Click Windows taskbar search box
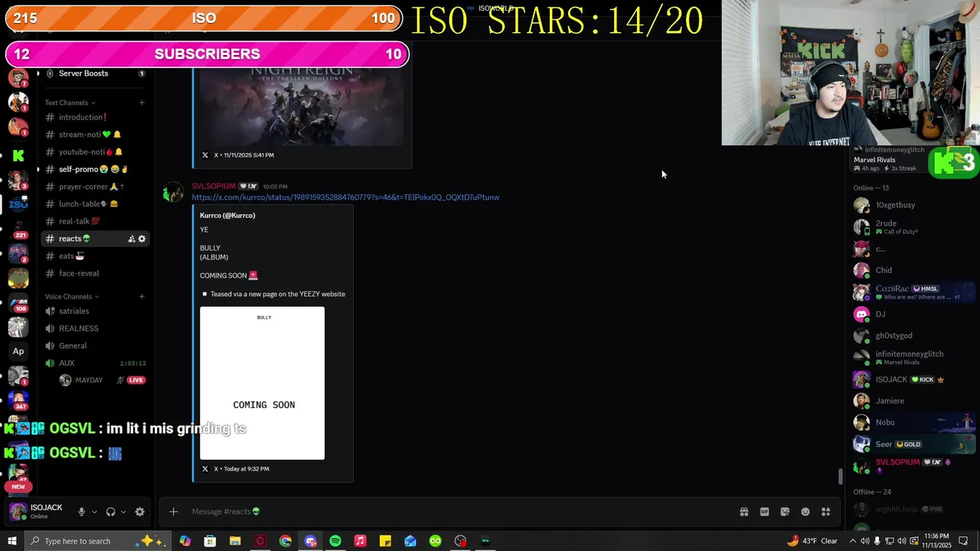Screen dimensions: 980x551 point(96,541)
